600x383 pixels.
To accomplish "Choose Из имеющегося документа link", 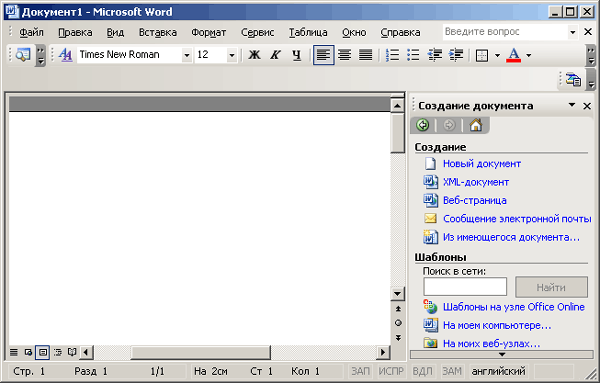I will pyautogui.click(x=511, y=237).
